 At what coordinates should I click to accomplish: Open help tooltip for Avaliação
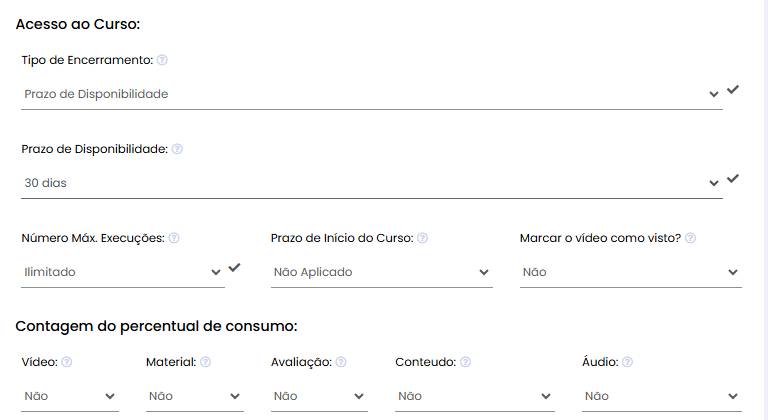point(341,362)
